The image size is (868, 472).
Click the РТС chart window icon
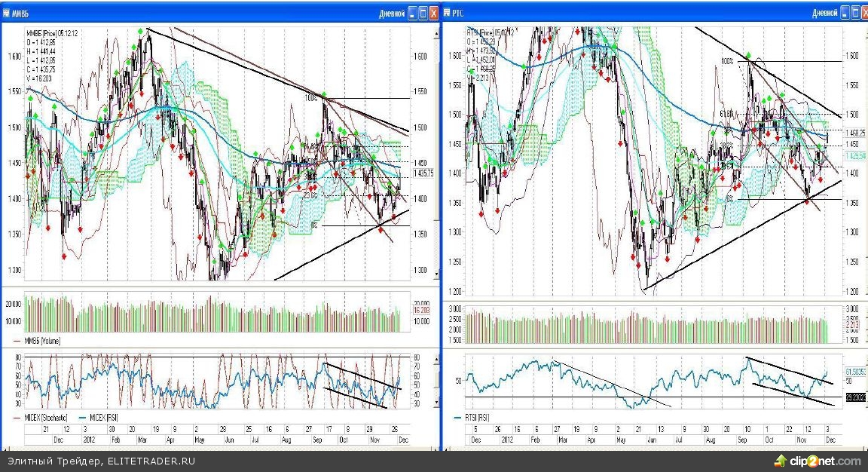click(448, 13)
